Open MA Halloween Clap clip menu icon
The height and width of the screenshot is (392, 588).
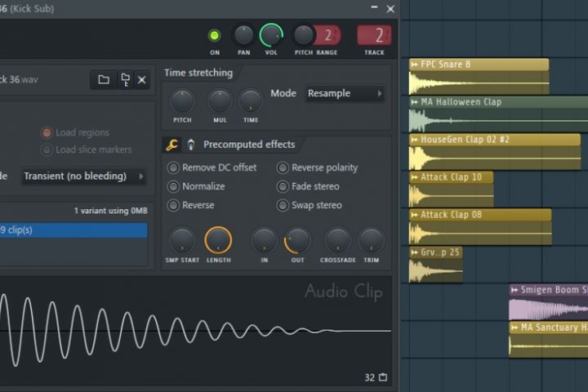(414, 102)
